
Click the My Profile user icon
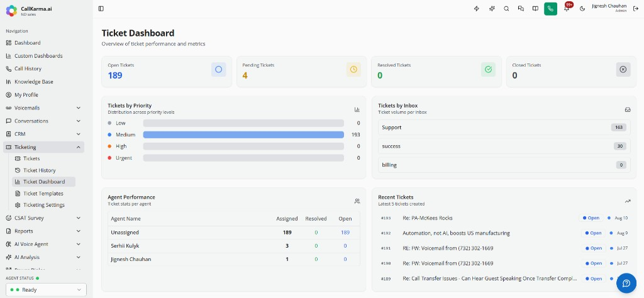(9, 95)
